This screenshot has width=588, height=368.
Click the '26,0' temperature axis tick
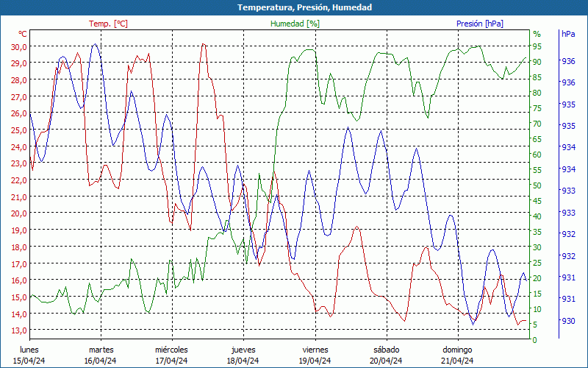[19, 113]
